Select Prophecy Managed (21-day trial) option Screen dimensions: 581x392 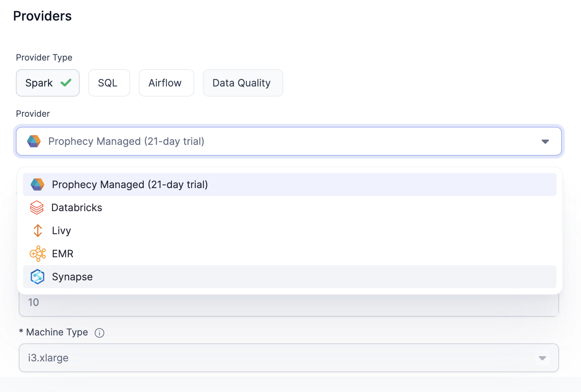(x=290, y=184)
